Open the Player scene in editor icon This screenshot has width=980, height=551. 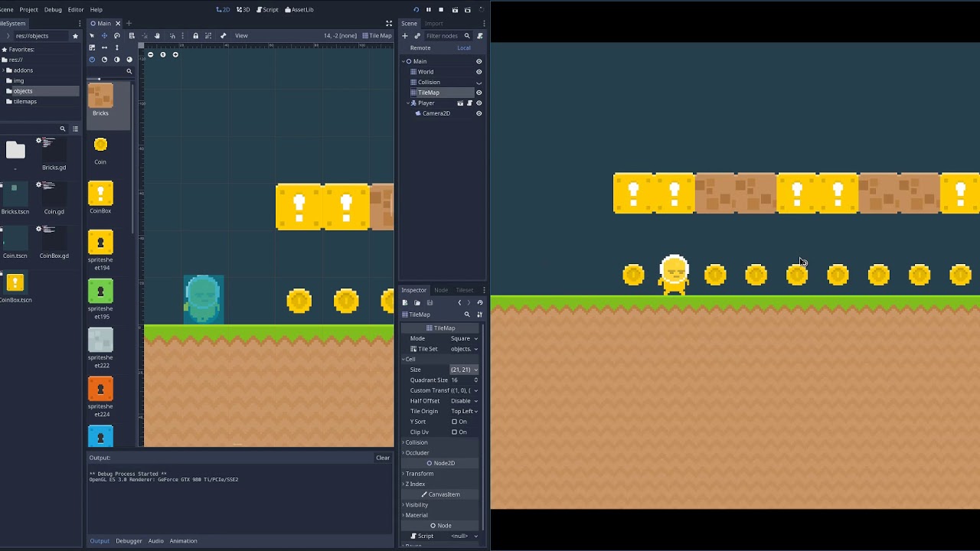point(460,103)
